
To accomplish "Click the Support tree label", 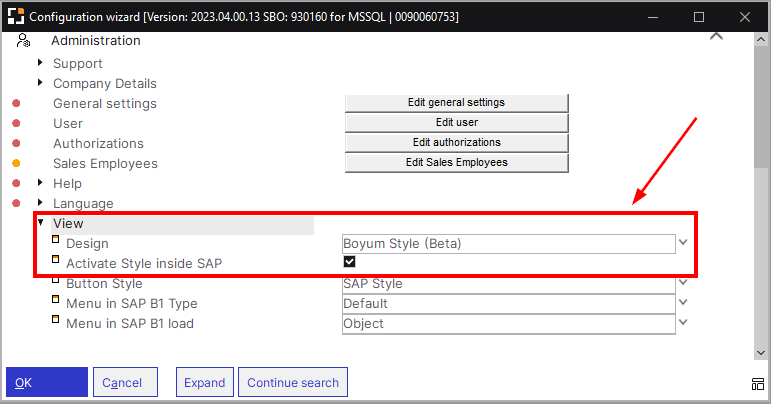I will click(x=78, y=64).
